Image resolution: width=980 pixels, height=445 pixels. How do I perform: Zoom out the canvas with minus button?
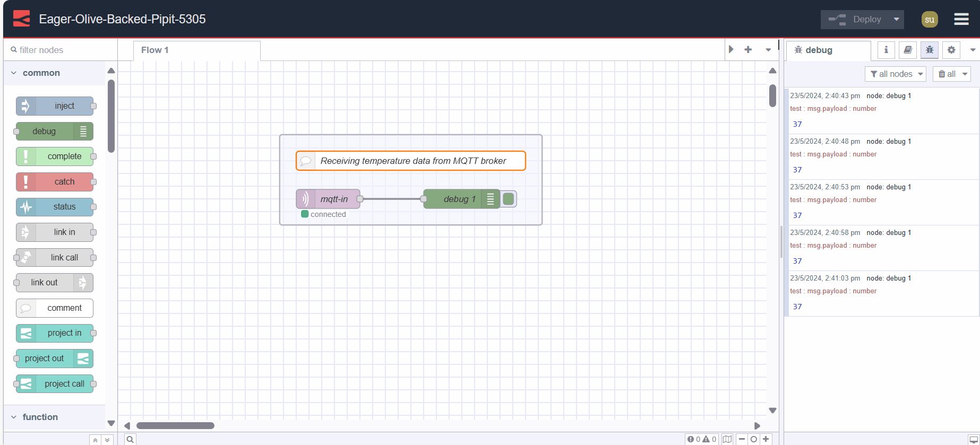tap(742, 439)
